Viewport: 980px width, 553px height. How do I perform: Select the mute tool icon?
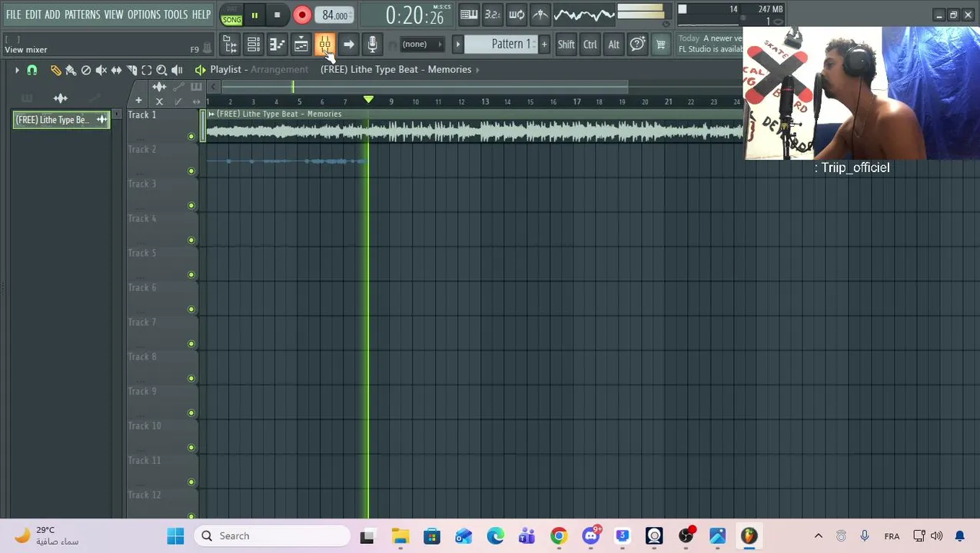pos(101,70)
